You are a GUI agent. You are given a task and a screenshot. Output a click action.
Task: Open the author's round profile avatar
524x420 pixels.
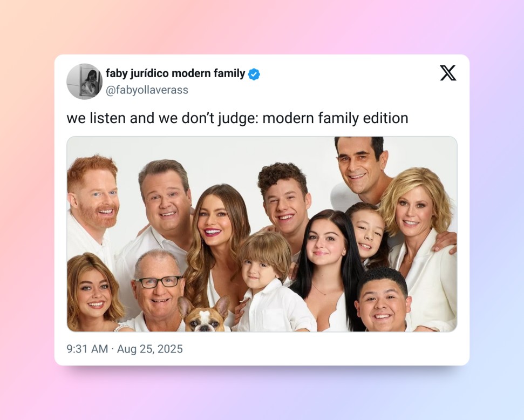[x=85, y=82]
